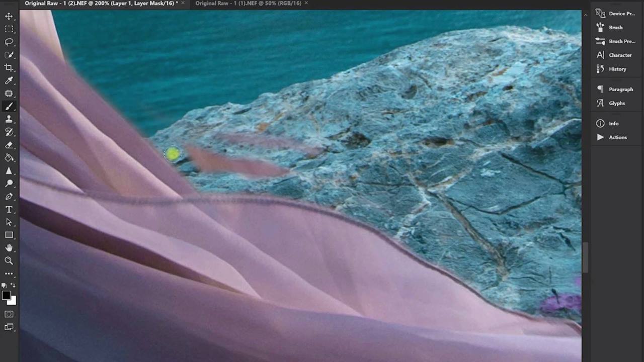
Task: Select the Crop tool
Action: coord(9,68)
